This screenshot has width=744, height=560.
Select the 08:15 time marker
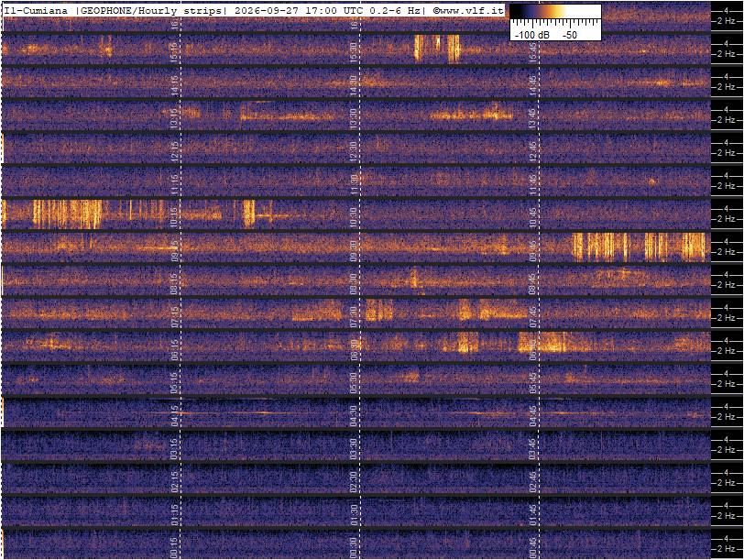click(x=174, y=283)
